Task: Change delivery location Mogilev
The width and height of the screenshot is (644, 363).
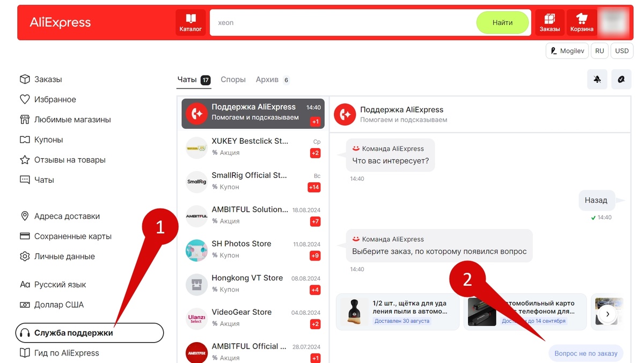Action: pyautogui.click(x=567, y=51)
